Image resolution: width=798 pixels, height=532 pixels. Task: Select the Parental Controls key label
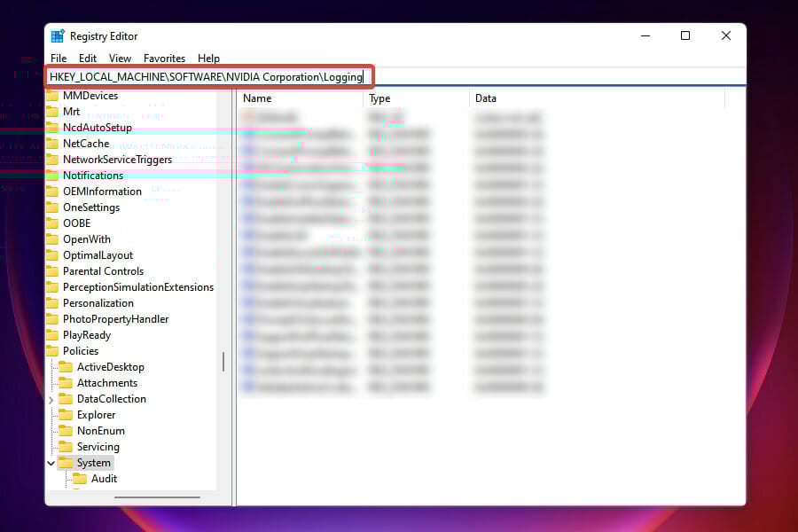pyautogui.click(x=104, y=270)
